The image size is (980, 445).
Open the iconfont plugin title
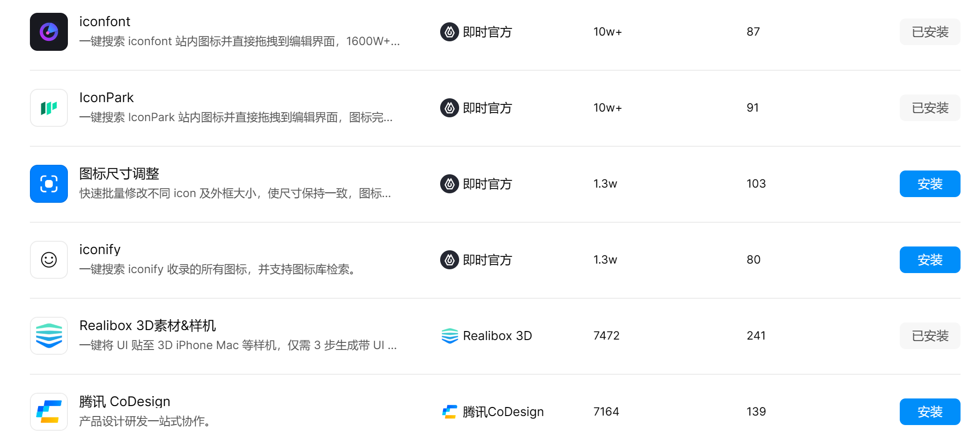coord(104,21)
